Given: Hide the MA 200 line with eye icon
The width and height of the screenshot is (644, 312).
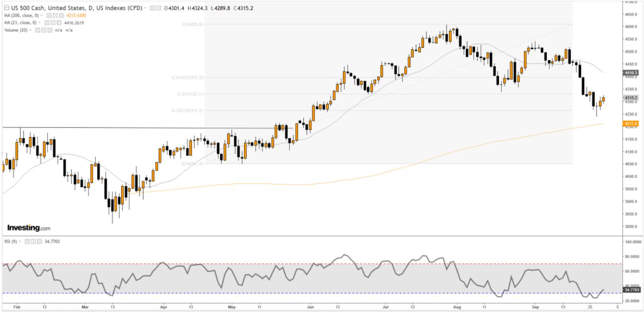Looking at the screenshot, I should pos(49,15).
